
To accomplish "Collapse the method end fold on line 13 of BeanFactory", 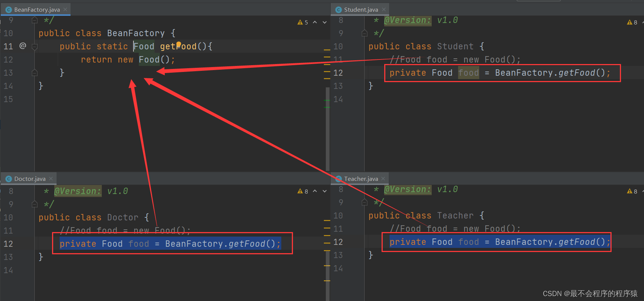I will coord(35,72).
